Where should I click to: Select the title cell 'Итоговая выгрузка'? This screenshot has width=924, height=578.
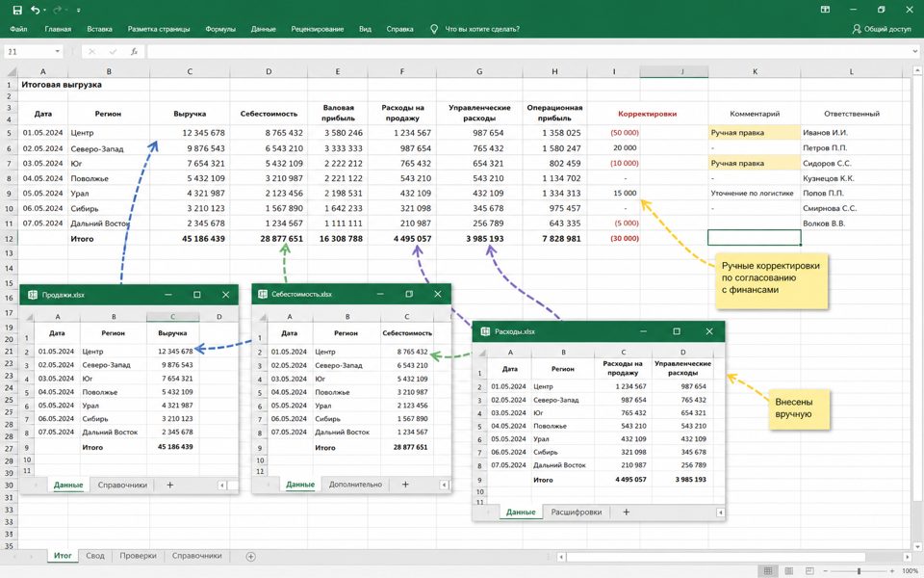coord(62,85)
